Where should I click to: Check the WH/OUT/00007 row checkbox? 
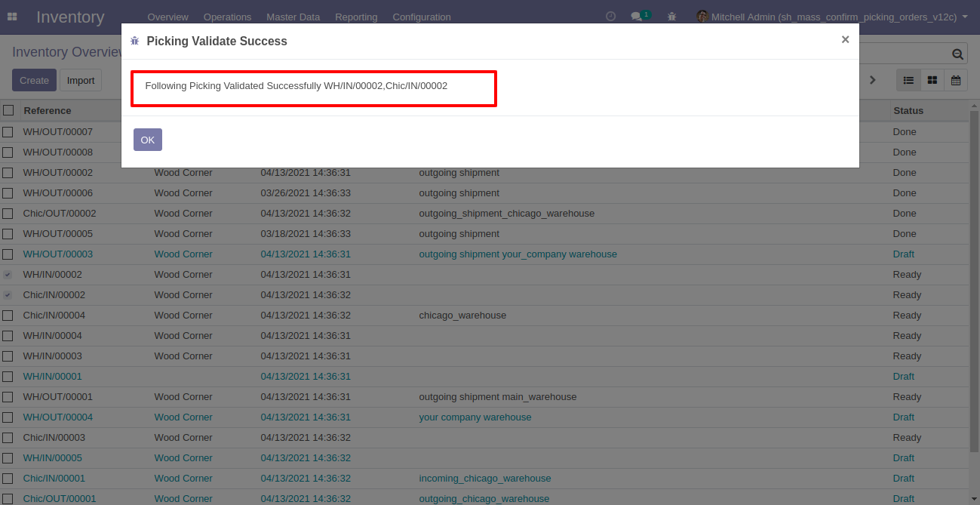click(8, 131)
